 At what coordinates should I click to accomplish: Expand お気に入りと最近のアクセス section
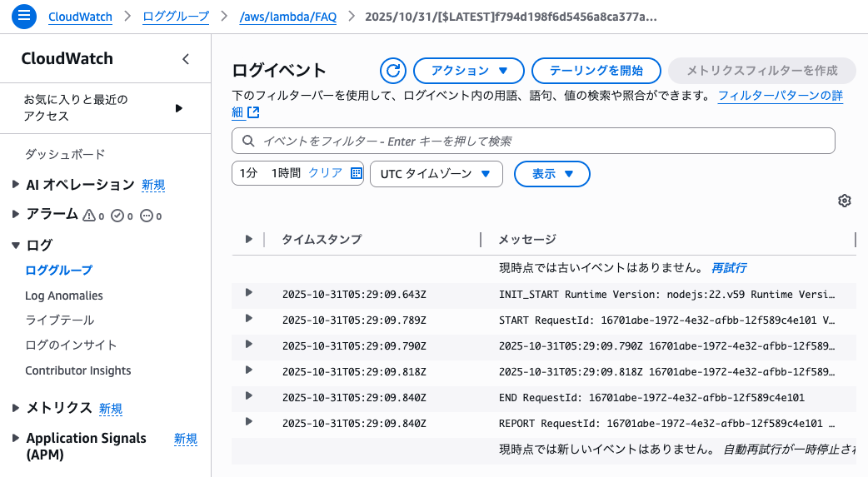[x=178, y=108]
